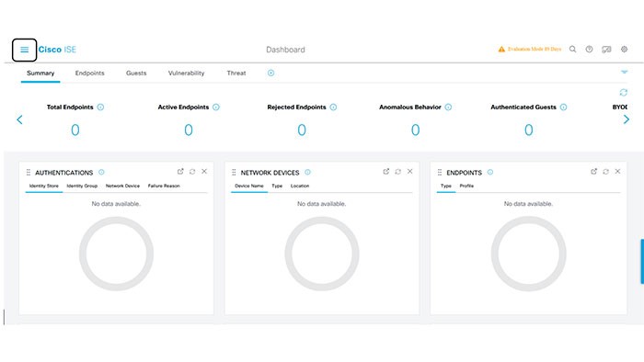Select Location tab in Network Devices

click(300, 186)
